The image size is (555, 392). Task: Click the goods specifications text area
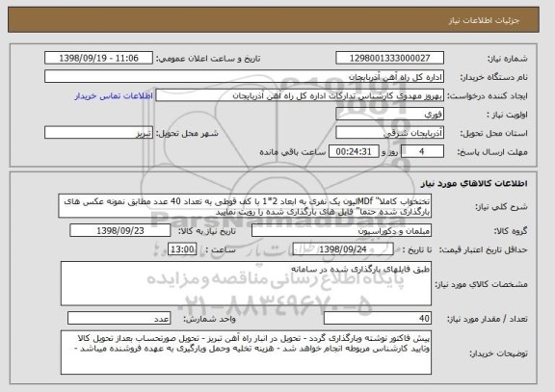click(x=246, y=284)
